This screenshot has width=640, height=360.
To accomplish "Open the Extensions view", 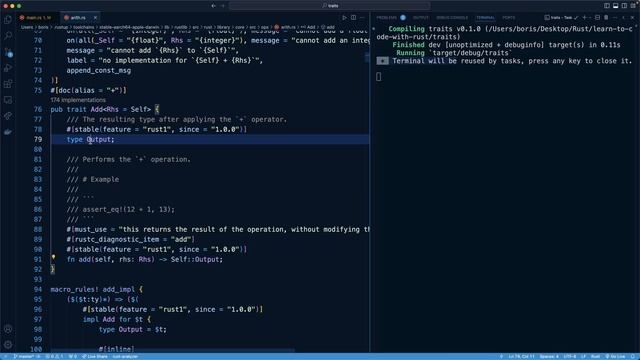I will click(x=8, y=84).
